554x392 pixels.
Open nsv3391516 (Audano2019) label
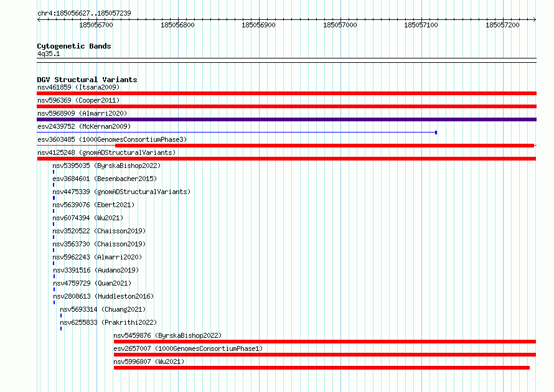96,270
